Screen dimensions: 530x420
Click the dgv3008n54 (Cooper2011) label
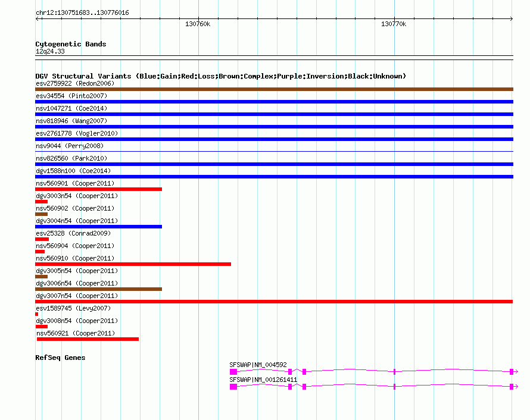point(77,321)
